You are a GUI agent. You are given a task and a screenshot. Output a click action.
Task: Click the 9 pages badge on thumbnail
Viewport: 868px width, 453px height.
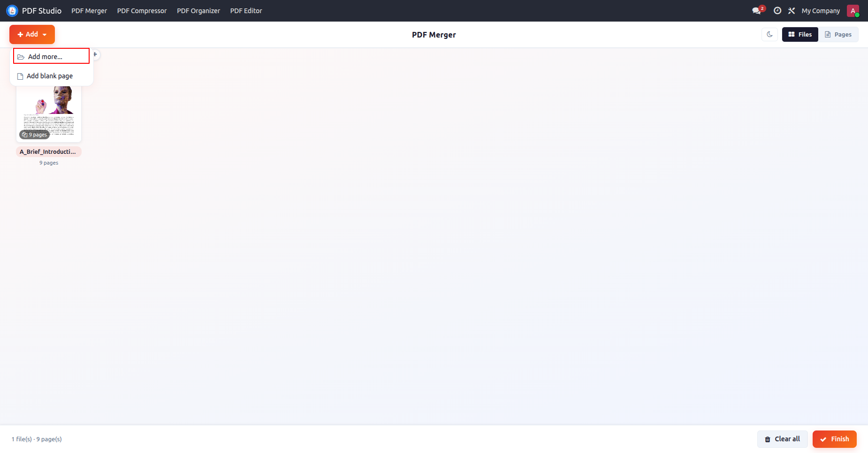click(x=35, y=135)
